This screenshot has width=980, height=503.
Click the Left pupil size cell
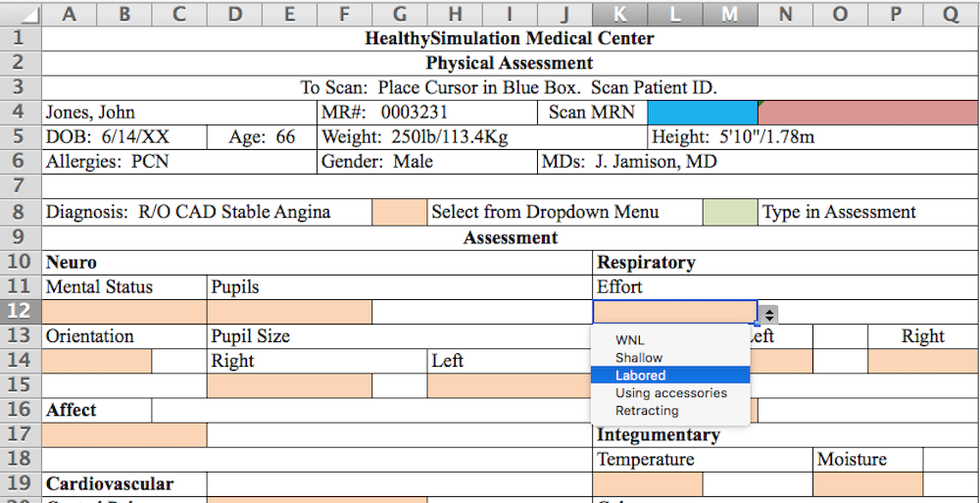tap(510, 386)
